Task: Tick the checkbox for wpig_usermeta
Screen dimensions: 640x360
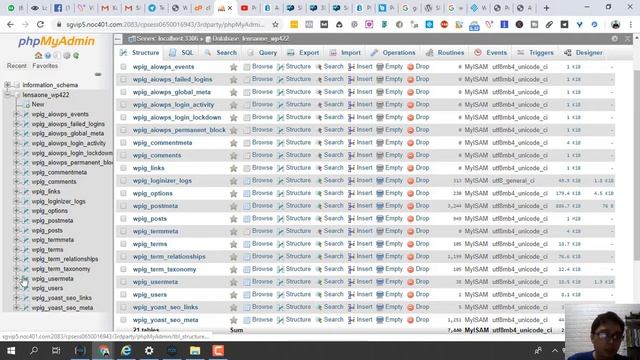Action: tap(124, 282)
